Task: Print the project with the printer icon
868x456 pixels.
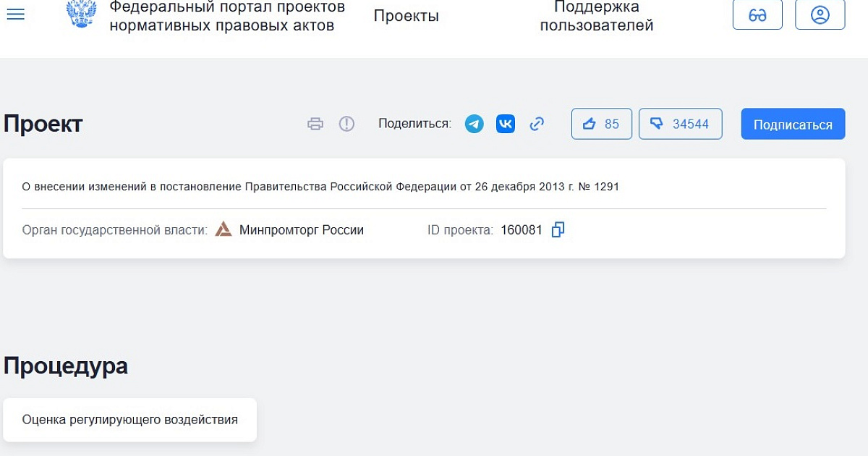Action: (315, 124)
